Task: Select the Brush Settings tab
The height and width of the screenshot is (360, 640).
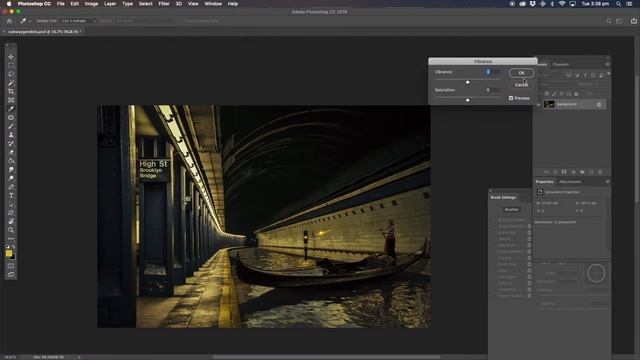Action: [503, 198]
